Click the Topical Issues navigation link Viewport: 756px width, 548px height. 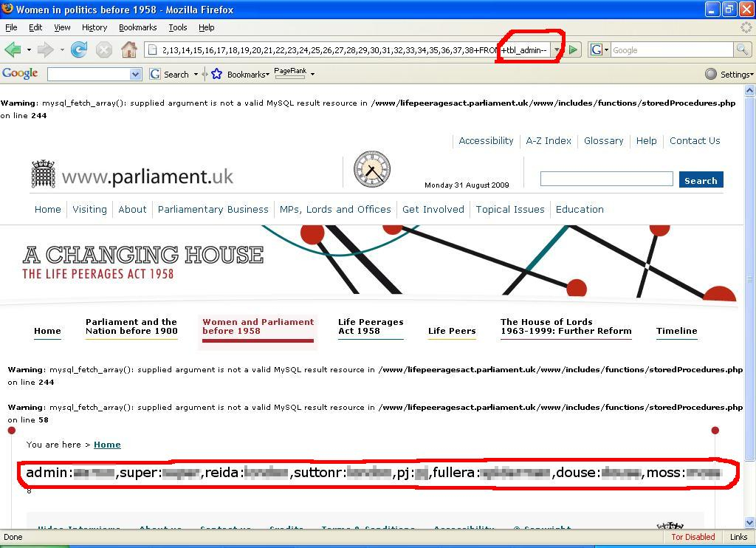[509, 209]
